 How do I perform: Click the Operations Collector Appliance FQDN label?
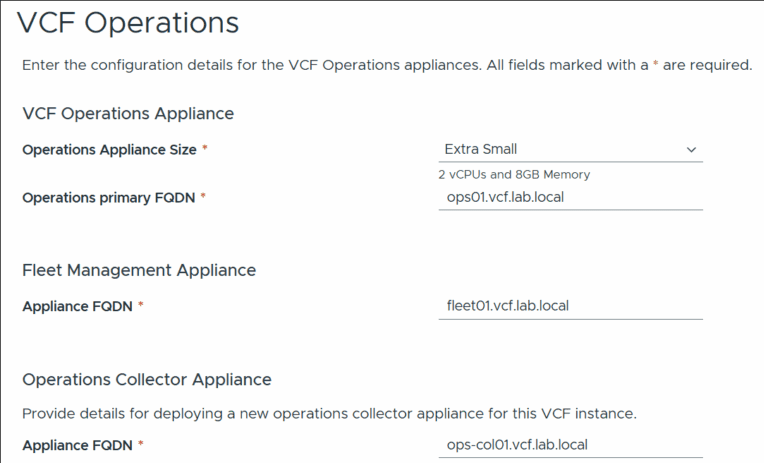click(77, 444)
